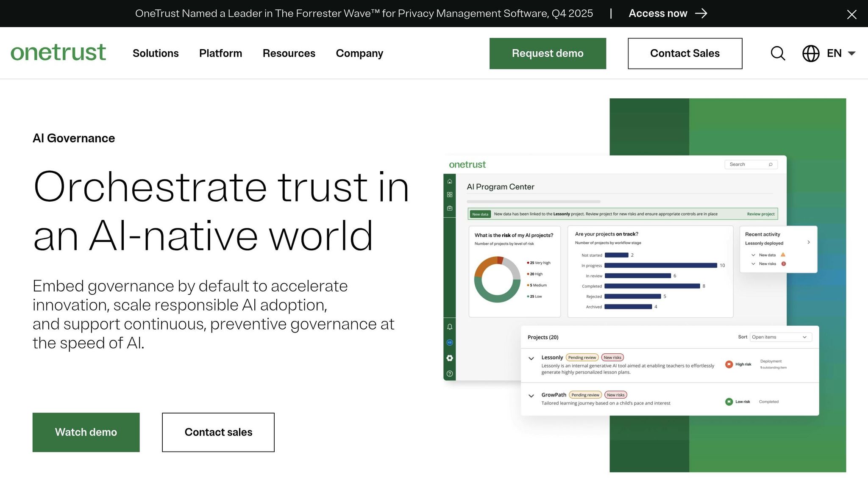
Task: Select the apps grid icon in the sidebar
Action: (x=449, y=194)
